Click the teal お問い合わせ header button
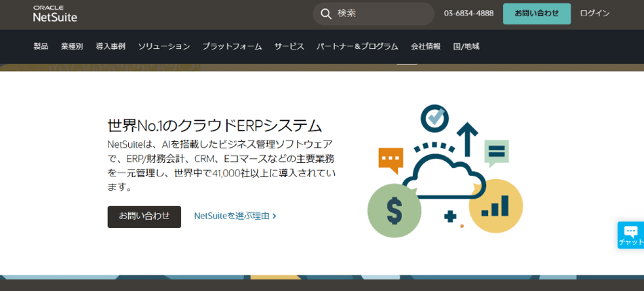644x291 pixels. point(537,14)
